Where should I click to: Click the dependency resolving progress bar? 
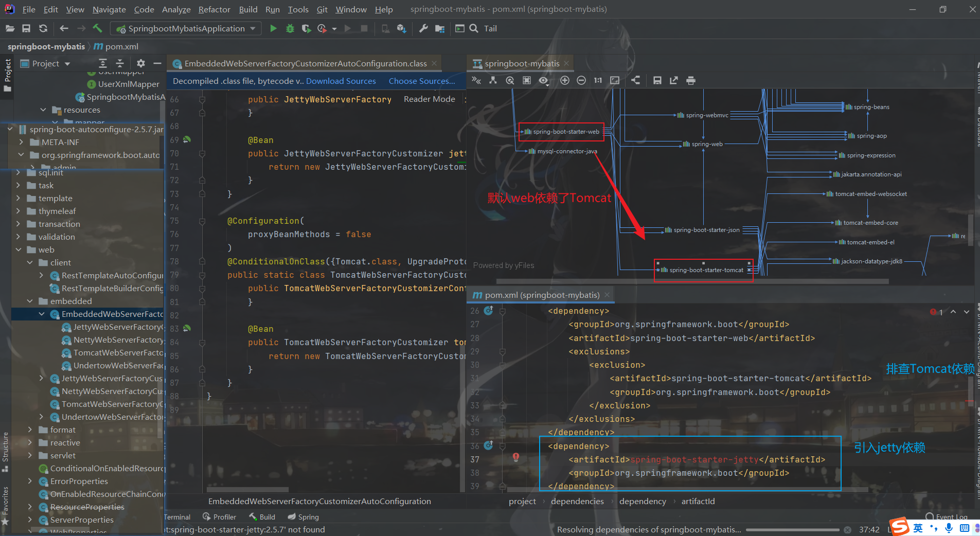tap(793, 529)
